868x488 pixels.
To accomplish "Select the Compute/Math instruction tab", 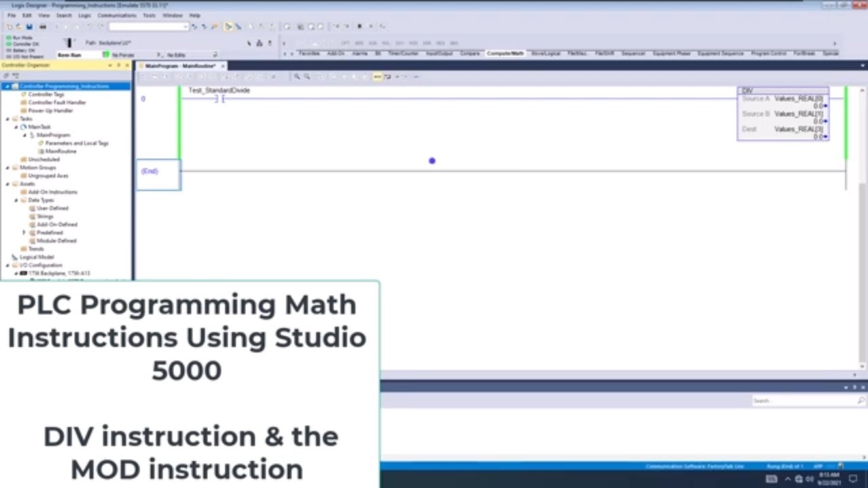I will point(506,53).
